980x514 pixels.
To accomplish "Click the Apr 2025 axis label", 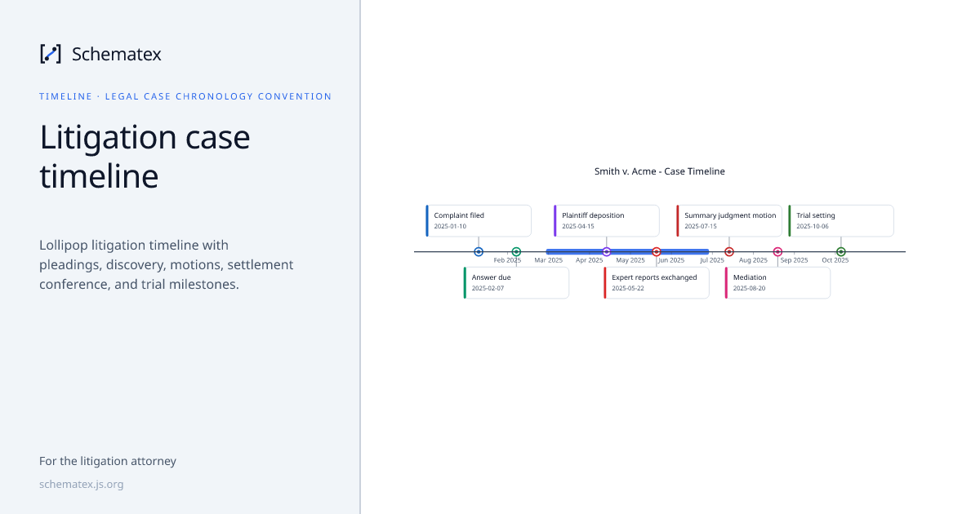I will 590,260.
